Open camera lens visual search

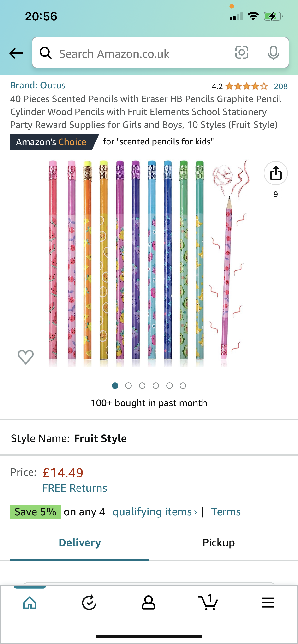(242, 53)
